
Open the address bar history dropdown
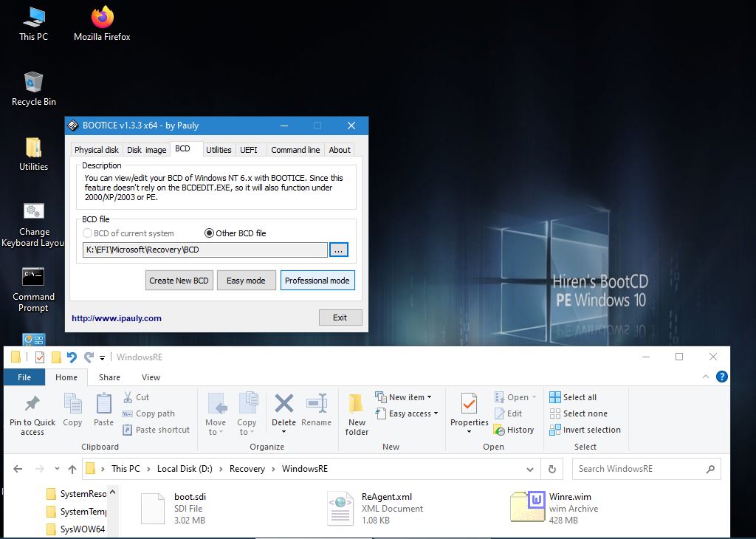[530, 469]
